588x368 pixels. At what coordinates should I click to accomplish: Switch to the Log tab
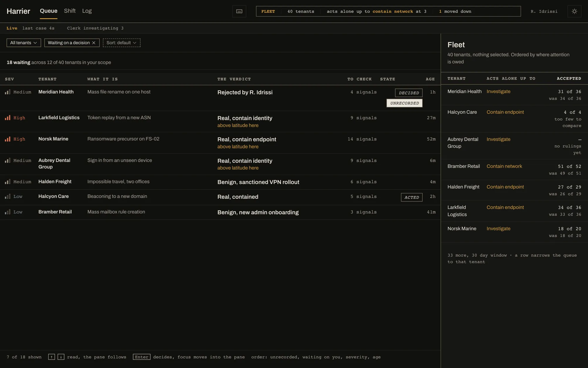87,11
